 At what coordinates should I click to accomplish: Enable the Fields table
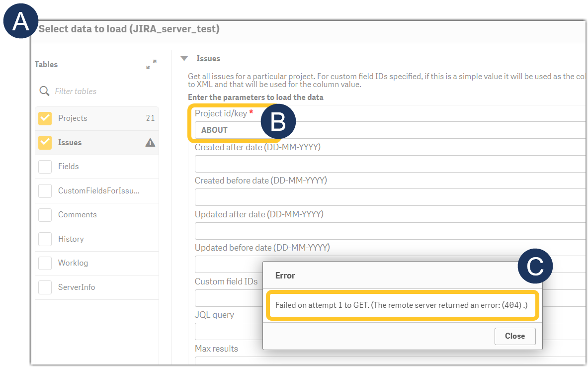click(45, 167)
